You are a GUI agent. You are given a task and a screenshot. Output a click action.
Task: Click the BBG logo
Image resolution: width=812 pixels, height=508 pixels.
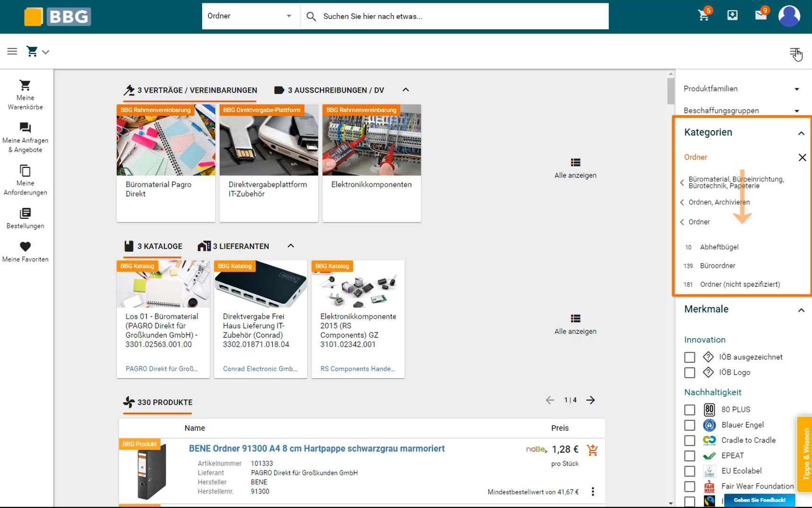(x=58, y=17)
